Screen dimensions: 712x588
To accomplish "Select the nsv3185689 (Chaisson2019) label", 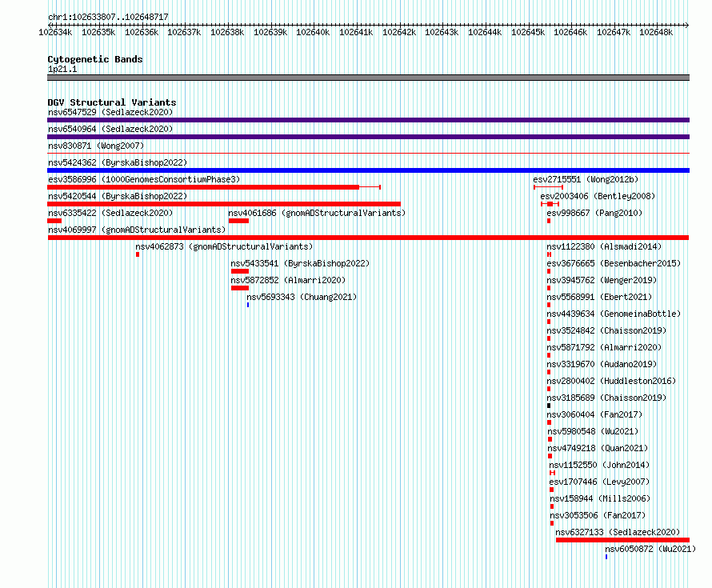I will click(x=606, y=398).
